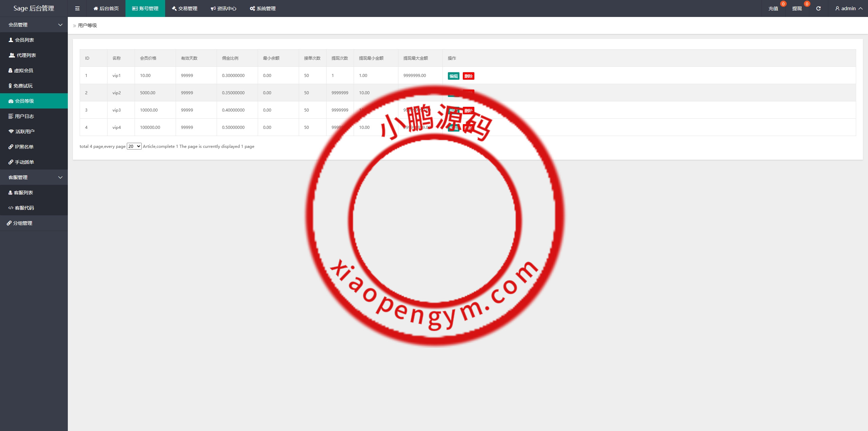Screen dimensions: 868x431
Task: Expand the admin user menu
Action: [x=849, y=8]
